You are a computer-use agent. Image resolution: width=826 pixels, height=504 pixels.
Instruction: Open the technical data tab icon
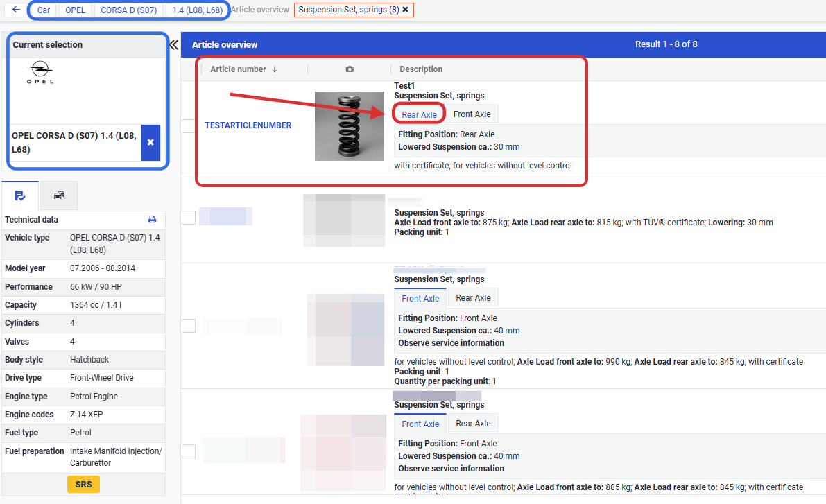(x=20, y=196)
